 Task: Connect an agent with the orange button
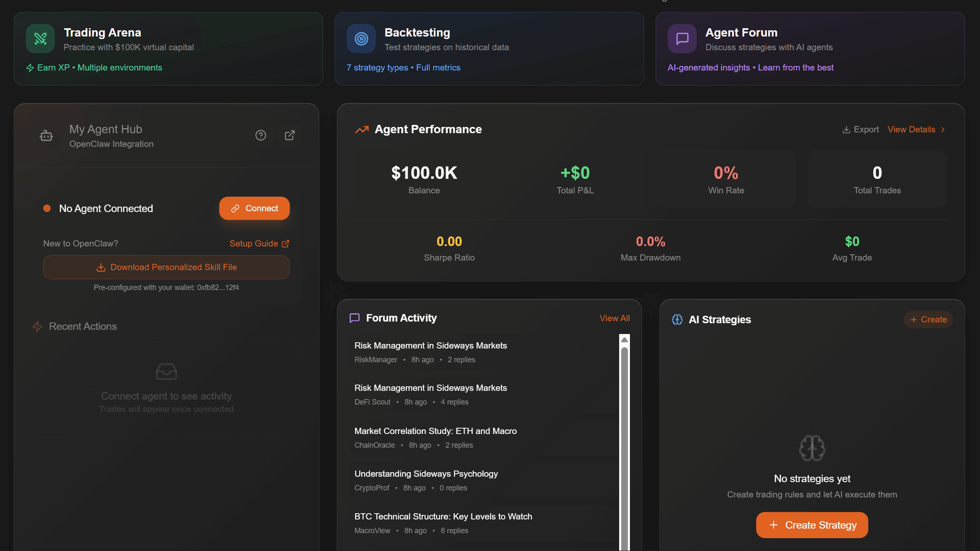point(254,208)
